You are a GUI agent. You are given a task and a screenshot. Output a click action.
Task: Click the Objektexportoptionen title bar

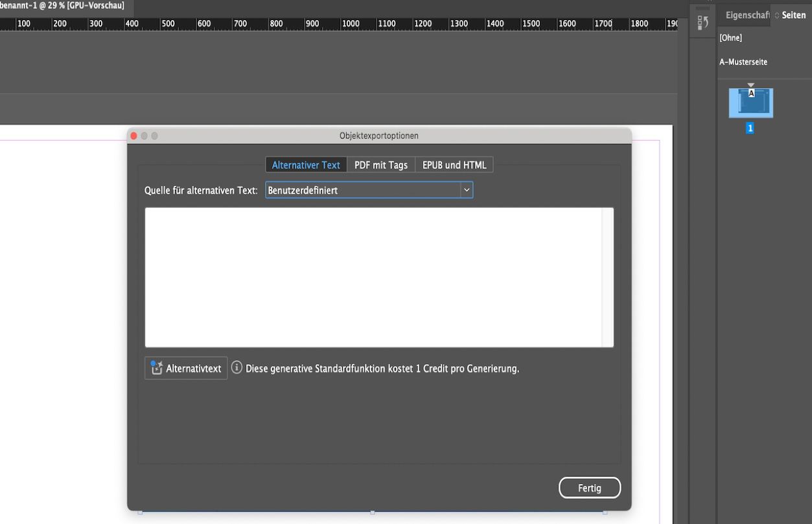tap(379, 135)
